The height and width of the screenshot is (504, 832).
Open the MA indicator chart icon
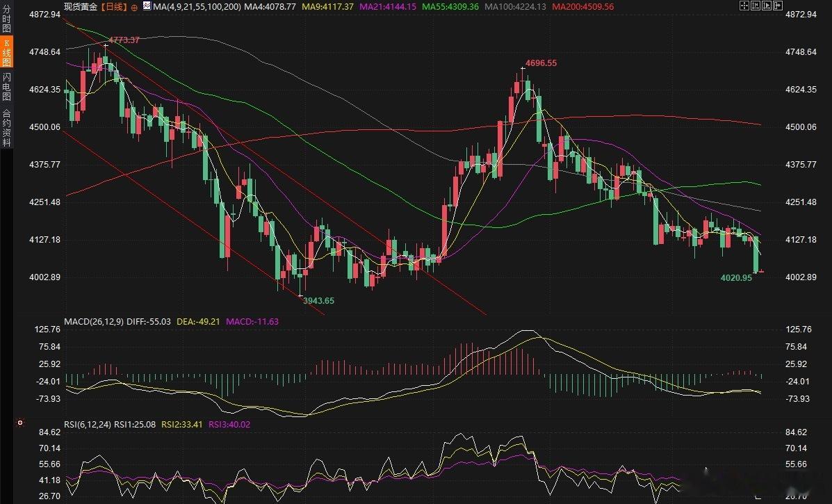(147, 6)
